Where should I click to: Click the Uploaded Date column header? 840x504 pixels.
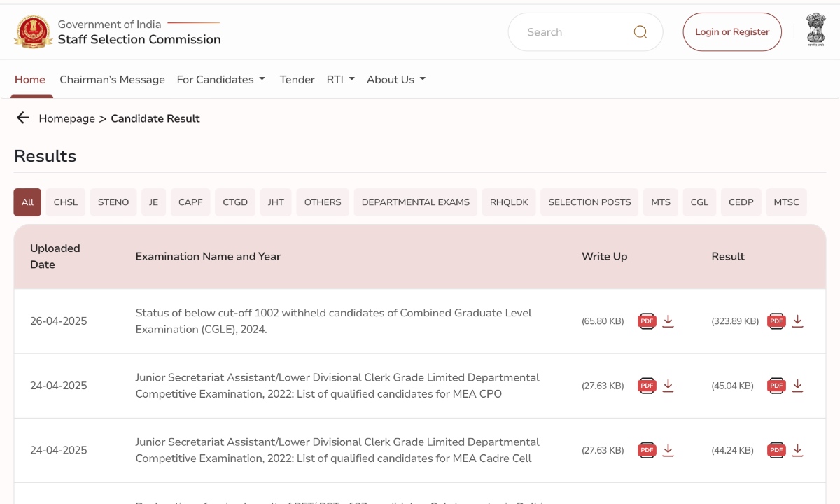55,256
